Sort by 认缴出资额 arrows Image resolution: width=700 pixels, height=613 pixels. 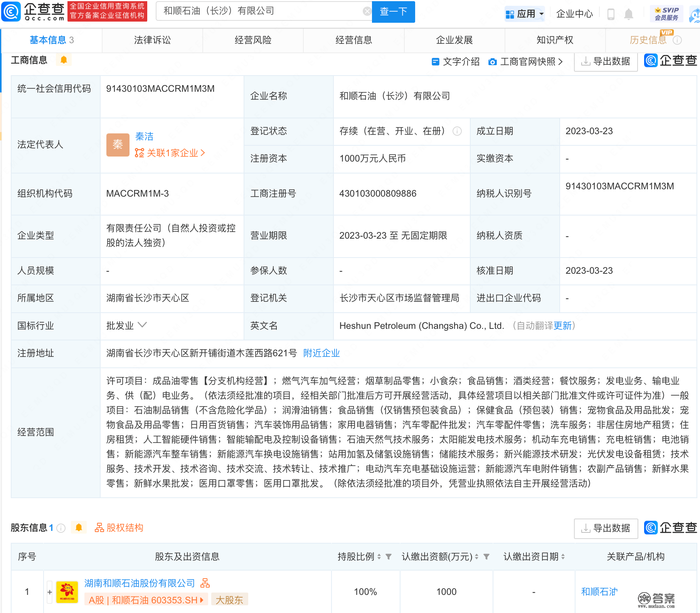pos(476,557)
